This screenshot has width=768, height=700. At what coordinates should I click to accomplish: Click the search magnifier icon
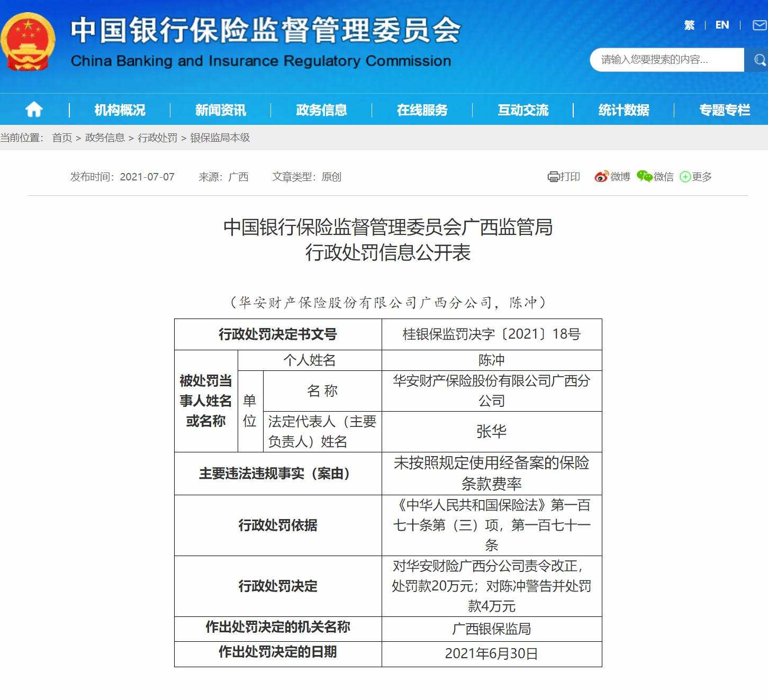pyautogui.click(x=759, y=60)
